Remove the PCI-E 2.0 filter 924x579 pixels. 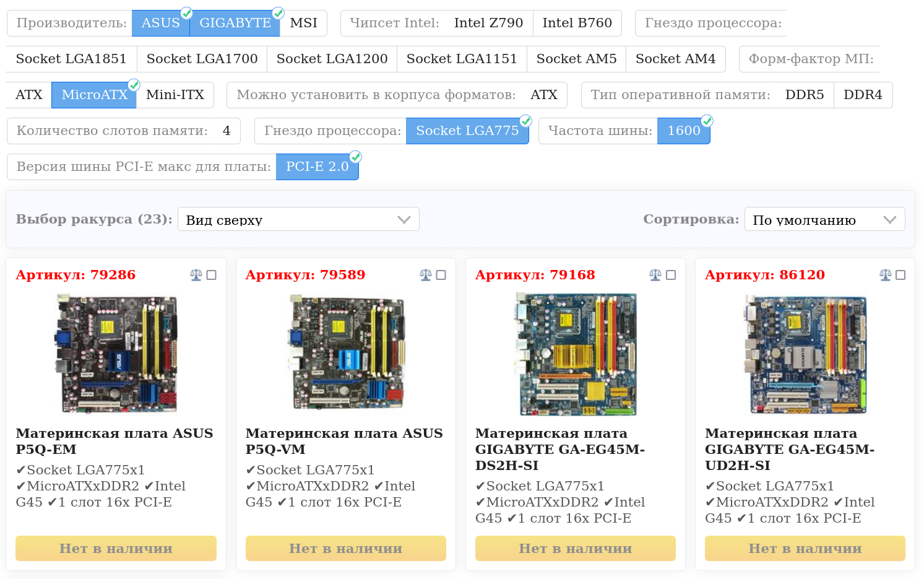click(x=317, y=167)
